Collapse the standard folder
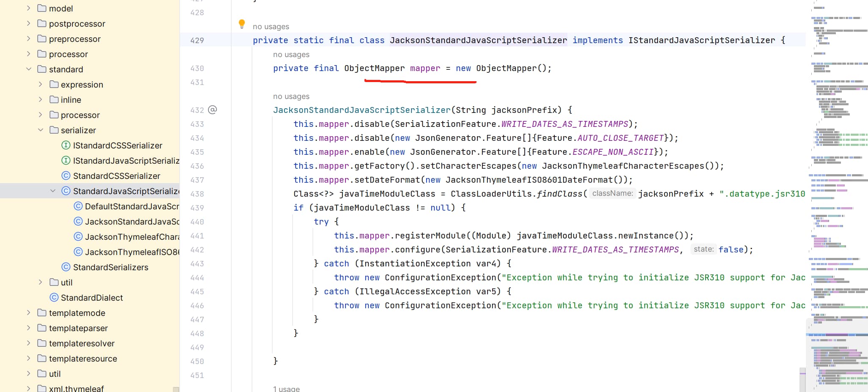 pyautogui.click(x=29, y=69)
